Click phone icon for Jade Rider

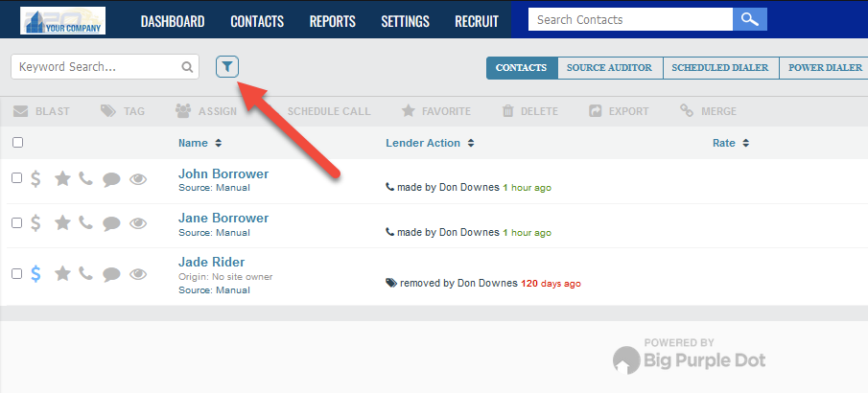coord(85,273)
